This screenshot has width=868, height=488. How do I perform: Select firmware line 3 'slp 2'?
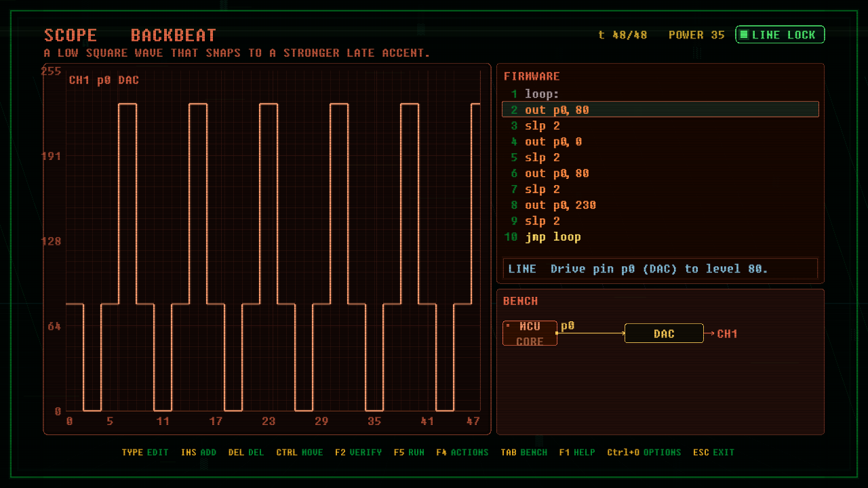click(x=660, y=126)
